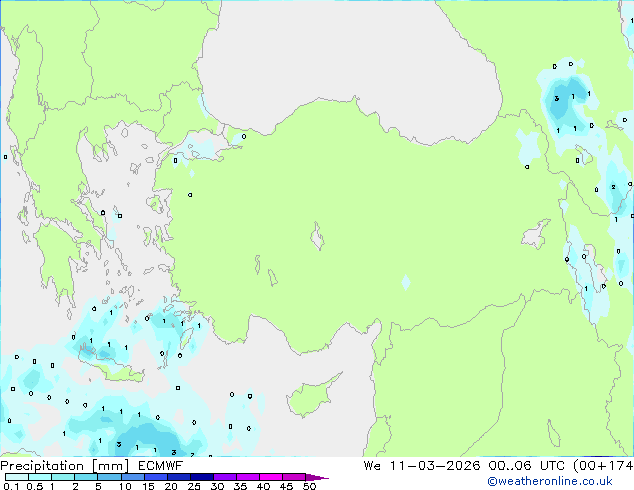Select the 30–35 mm purple legend swatch
The width and height of the screenshot is (634, 490).
point(224,477)
